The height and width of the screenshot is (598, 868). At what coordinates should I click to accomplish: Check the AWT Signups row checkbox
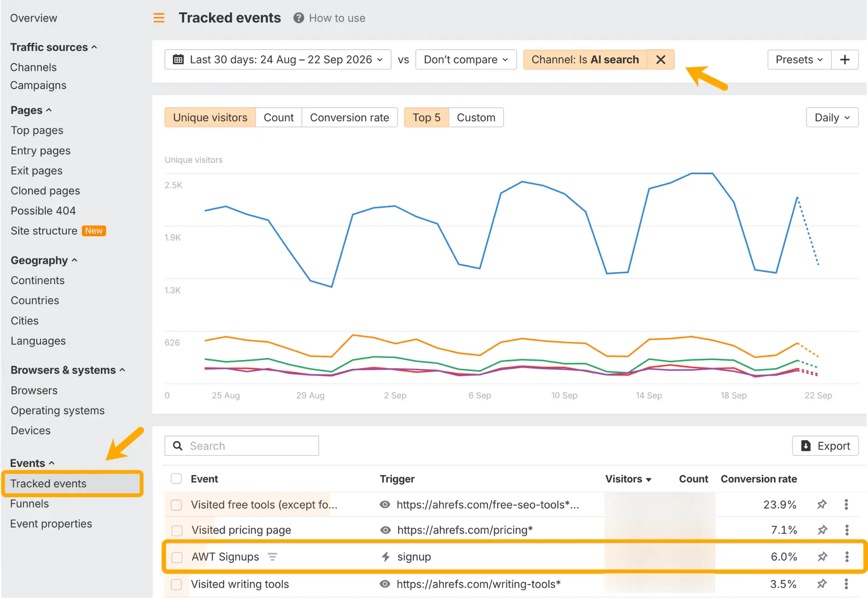tap(177, 557)
